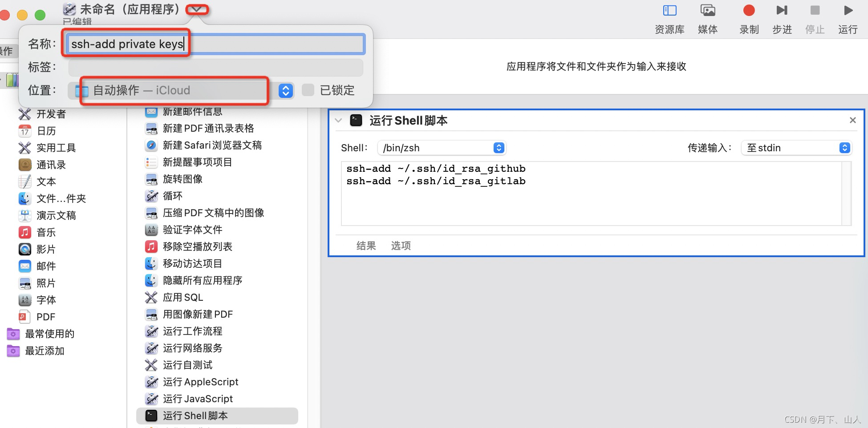Select the 运行Shell脚本 action in list

[217, 416]
